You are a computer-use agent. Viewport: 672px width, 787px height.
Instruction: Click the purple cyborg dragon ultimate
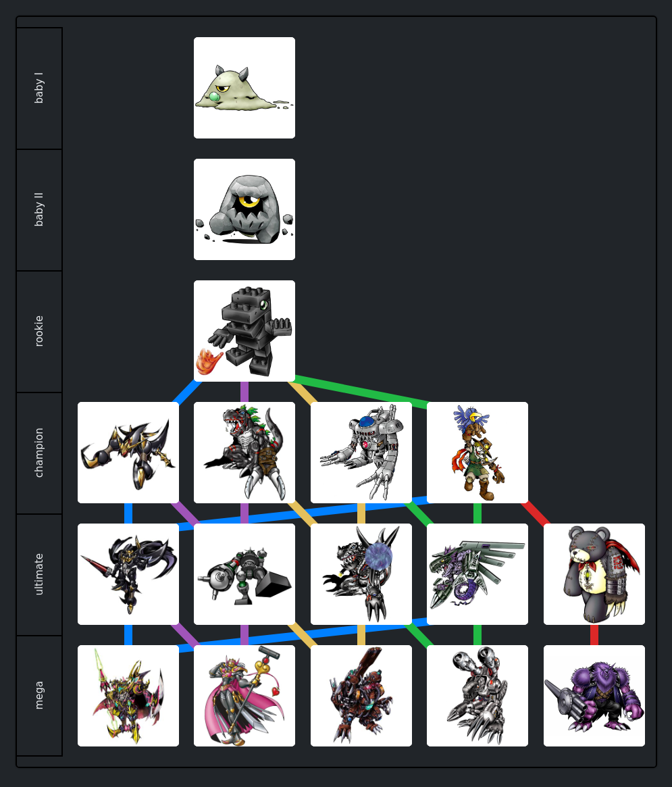click(477, 574)
